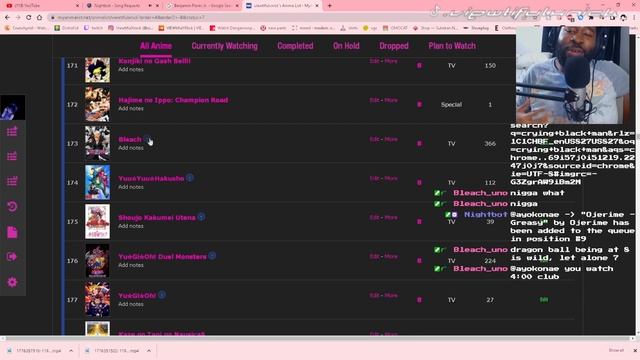Open the Yu☆Yu☆Hakusho title link
Screen dimensions: 640x360
click(151, 178)
